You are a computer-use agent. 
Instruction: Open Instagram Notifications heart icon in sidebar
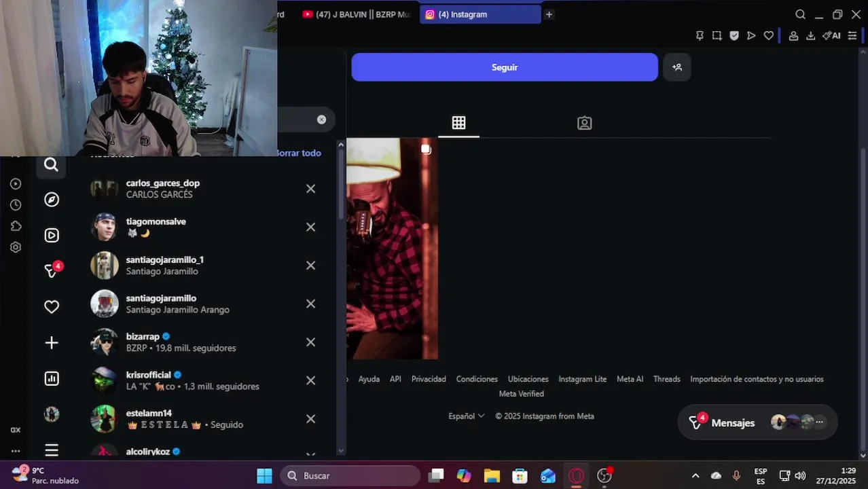[52, 307]
